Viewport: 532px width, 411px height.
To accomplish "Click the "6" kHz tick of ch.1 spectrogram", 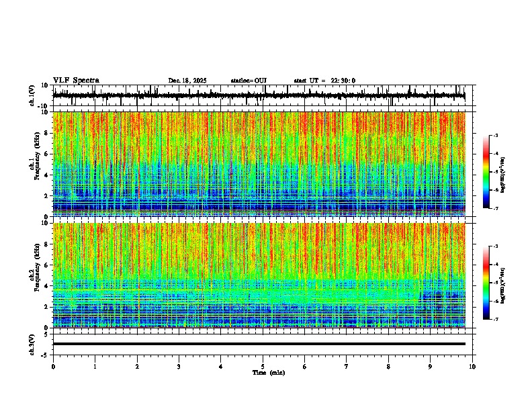I will (x=48, y=154).
